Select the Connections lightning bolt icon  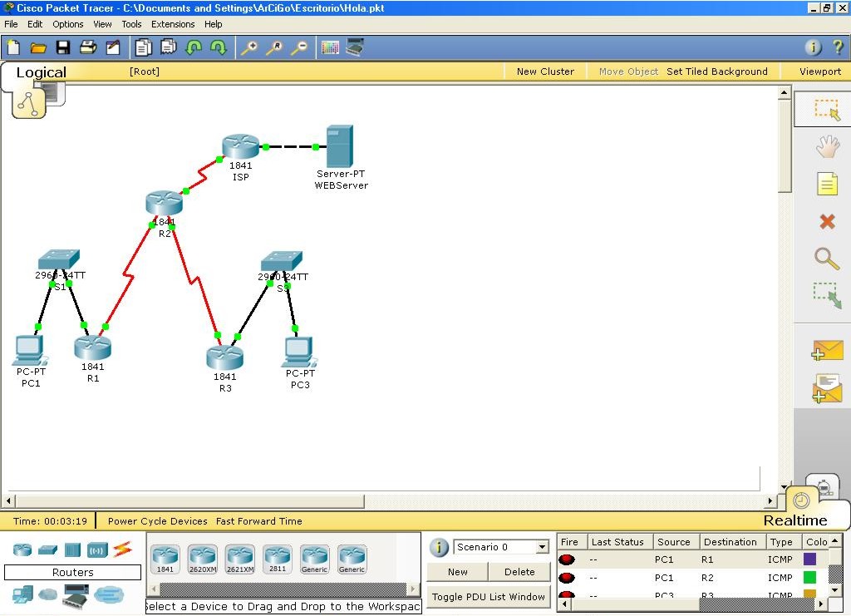pos(123,549)
